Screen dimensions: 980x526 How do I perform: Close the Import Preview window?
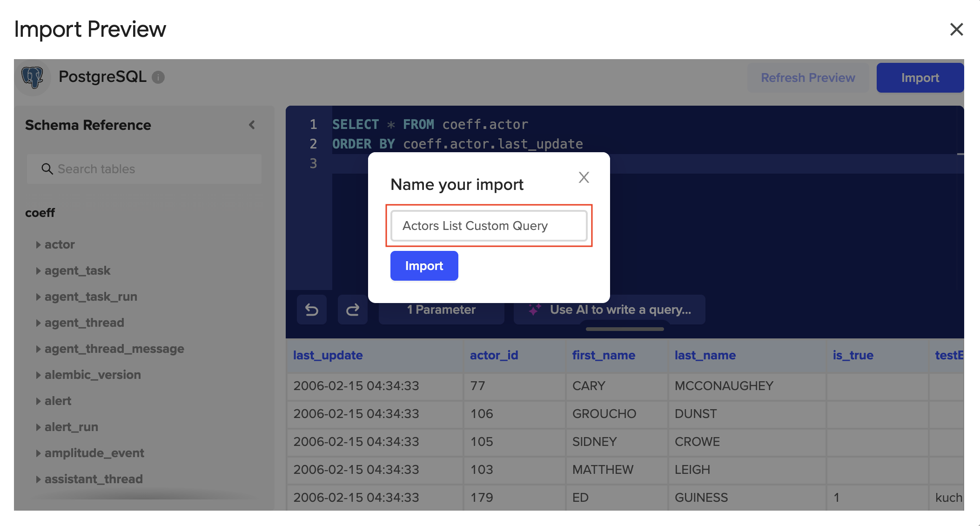tap(956, 29)
